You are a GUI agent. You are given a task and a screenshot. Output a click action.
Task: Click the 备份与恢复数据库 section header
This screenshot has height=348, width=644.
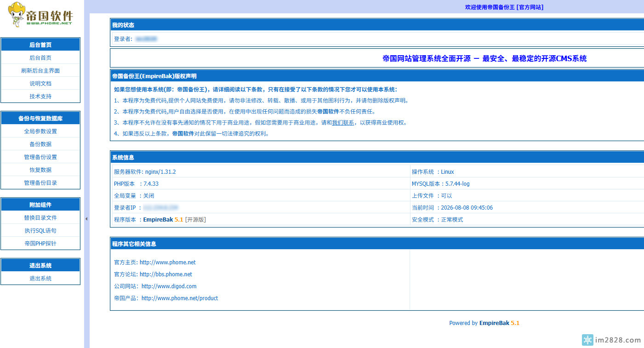40,118
